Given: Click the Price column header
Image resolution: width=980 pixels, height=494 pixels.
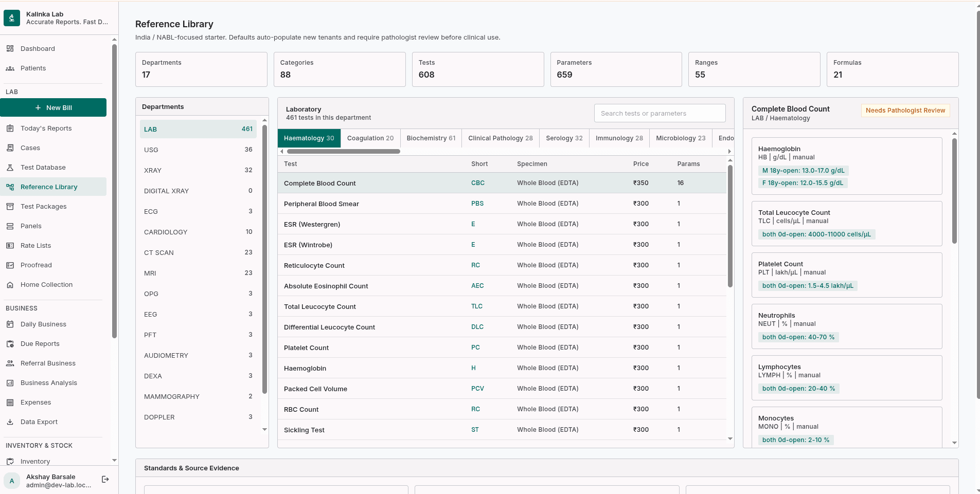Looking at the screenshot, I should pyautogui.click(x=640, y=164).
